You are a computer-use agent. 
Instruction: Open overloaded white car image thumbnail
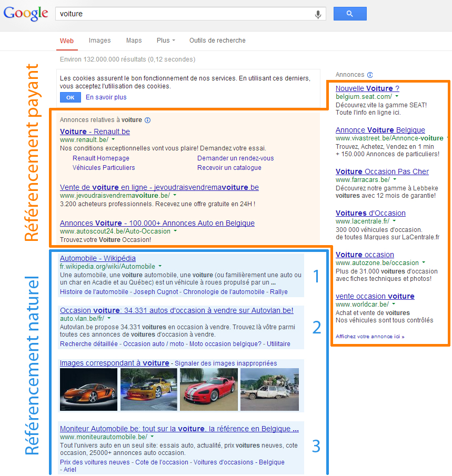point(270,390)
